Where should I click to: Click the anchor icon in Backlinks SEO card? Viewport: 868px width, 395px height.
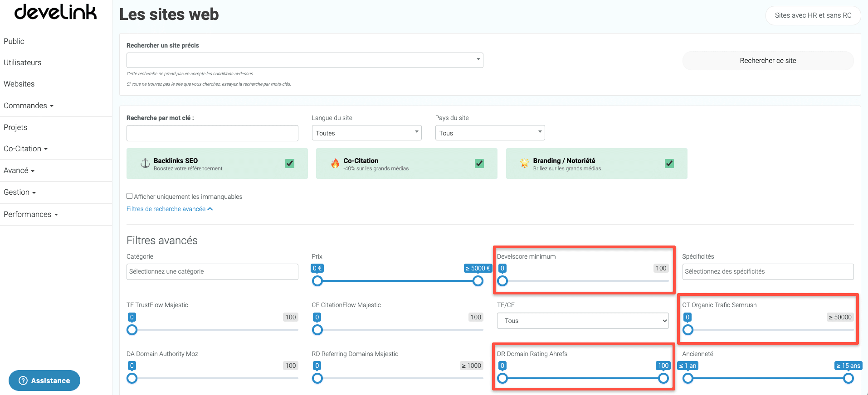coord(145,163)
